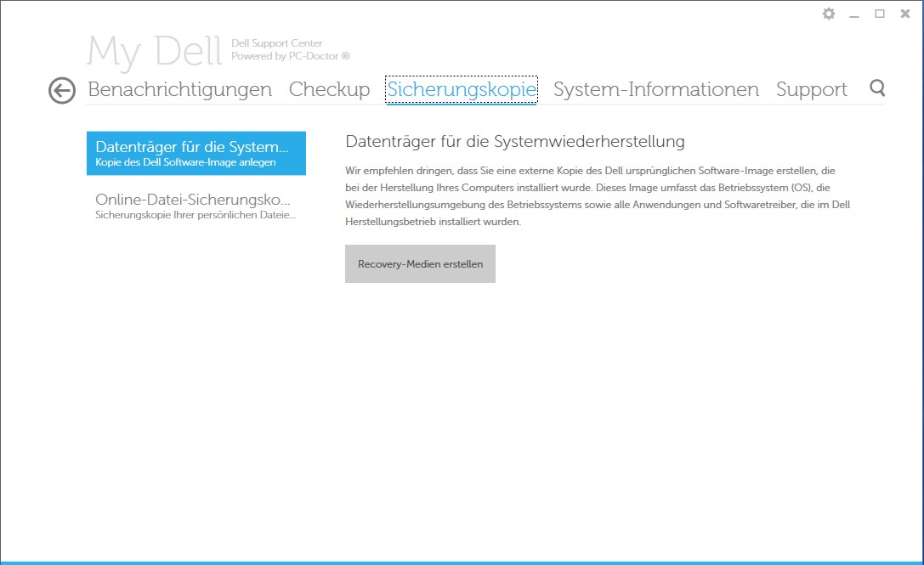The width and height of the screenshot is (924, 565).
Task: Click the 'Powered by PC-Doctor' text
Action: coord(290,56)
